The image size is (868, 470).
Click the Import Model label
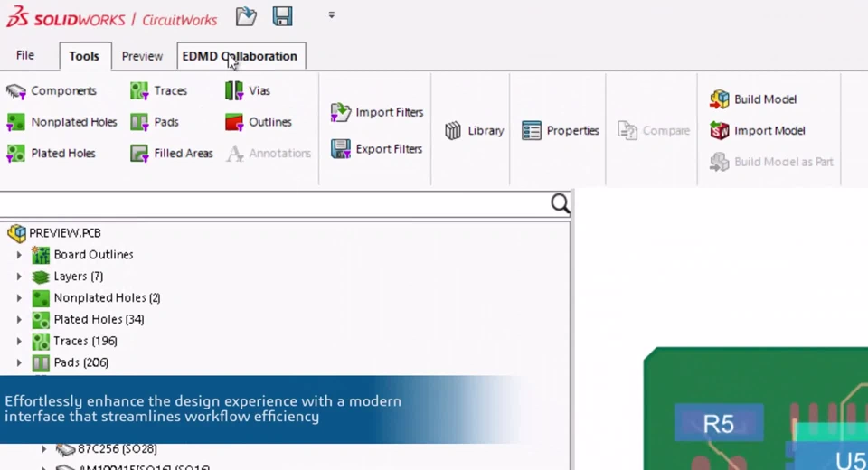pyautogui.click(x=769, y=131)
